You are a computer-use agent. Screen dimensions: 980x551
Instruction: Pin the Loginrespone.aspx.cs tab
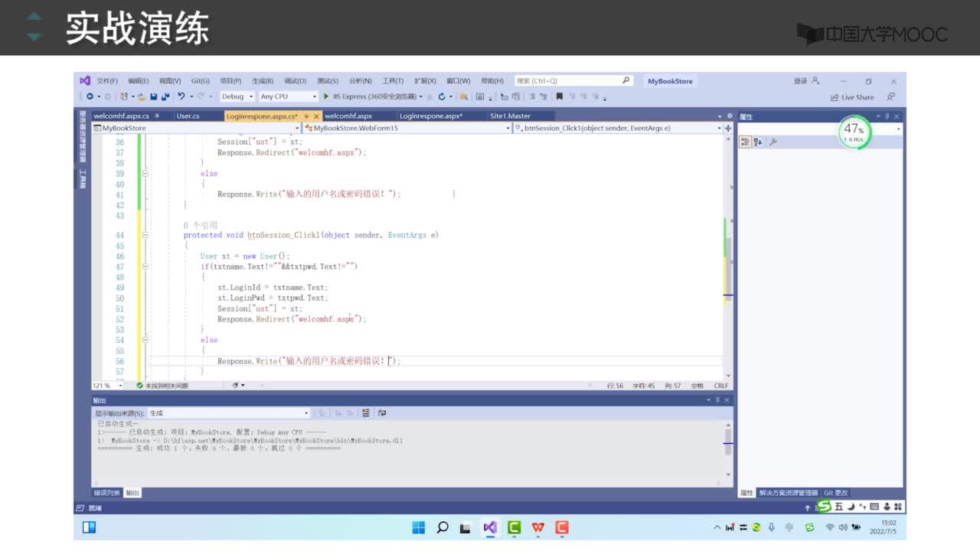pos(306,116)
